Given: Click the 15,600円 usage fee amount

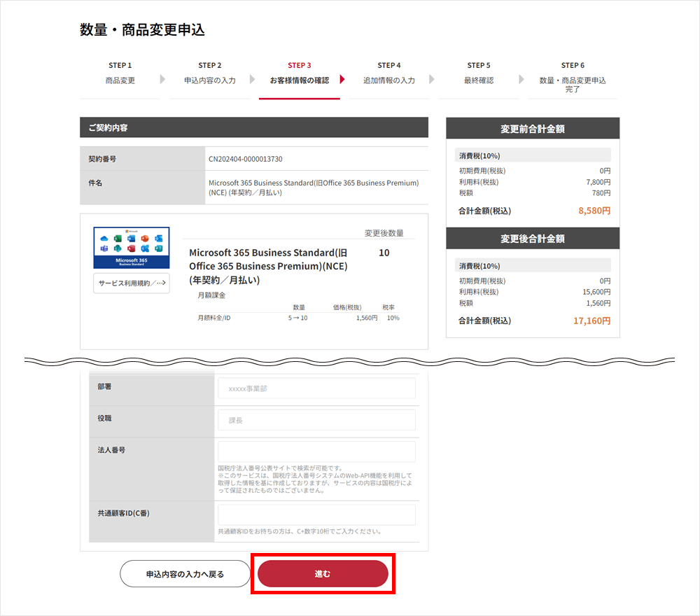Looking at the screenshot, I should click(x=596, y=292).
